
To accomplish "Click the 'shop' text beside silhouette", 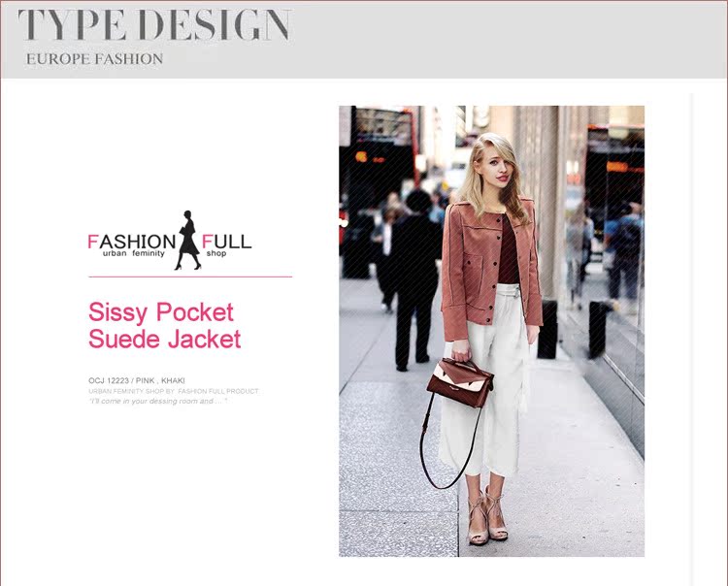I will tap(216, 253).
